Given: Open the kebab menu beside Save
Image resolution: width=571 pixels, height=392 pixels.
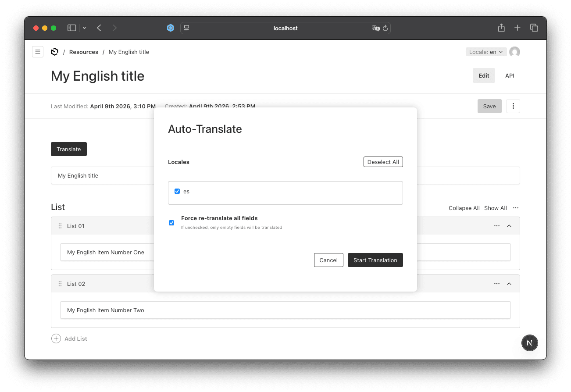Looking at the screenshot, I should click(513, 106).
